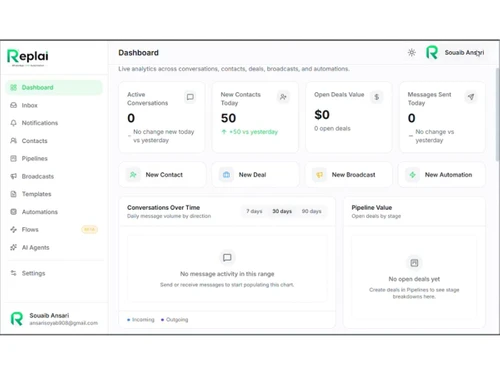
Task: Open Contacts from the sidebar
Action: (x=54, y=141)
